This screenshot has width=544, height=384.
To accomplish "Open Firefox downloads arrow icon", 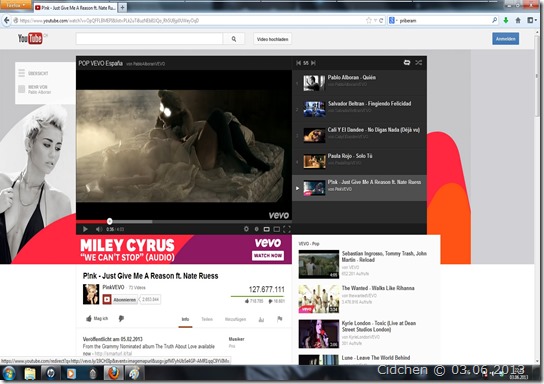I will coord(506,20).
